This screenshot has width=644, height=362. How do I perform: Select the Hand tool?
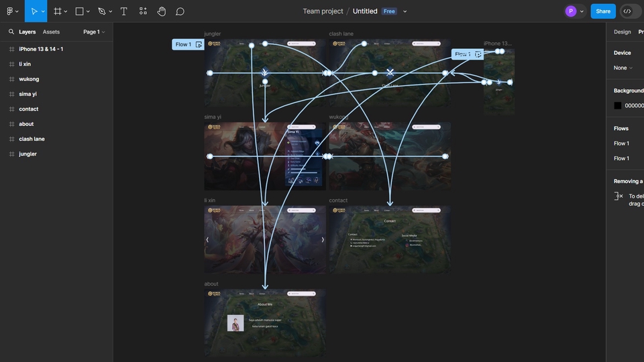162,11
